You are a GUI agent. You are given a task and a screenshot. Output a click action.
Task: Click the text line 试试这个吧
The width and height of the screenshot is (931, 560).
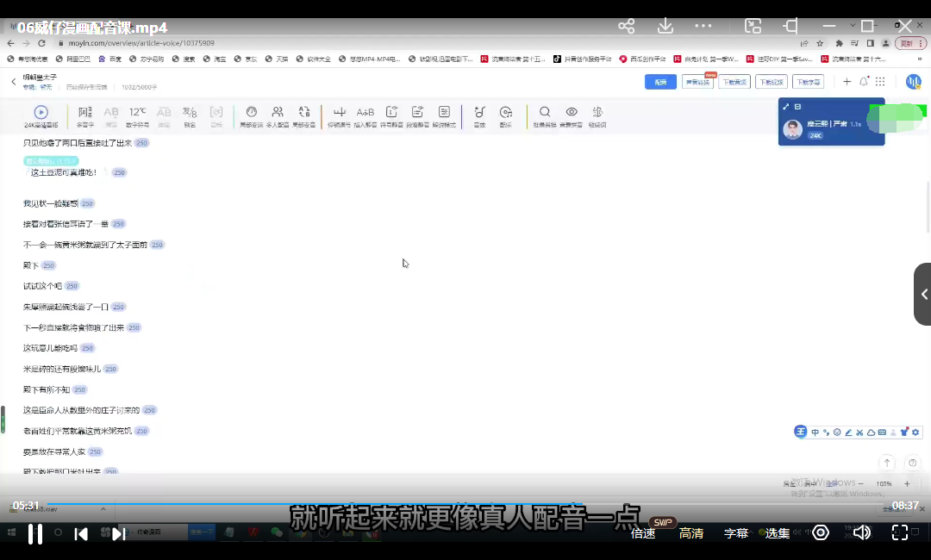point(42,285)
